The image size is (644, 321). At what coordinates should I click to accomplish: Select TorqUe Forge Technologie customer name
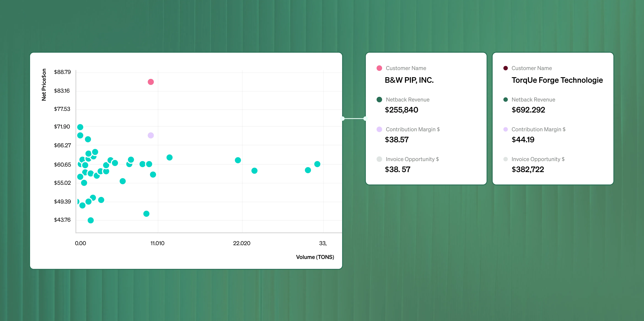tap(557, 80)
